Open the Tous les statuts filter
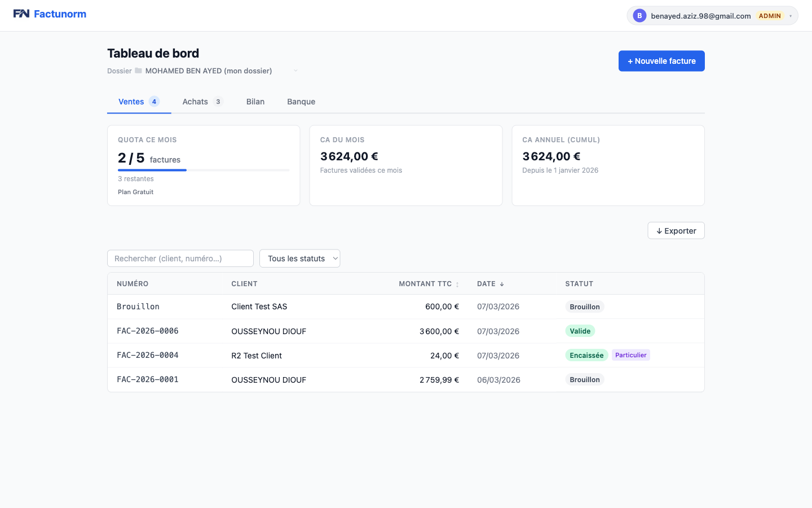The image size is (812, 508). click(299, 259)
